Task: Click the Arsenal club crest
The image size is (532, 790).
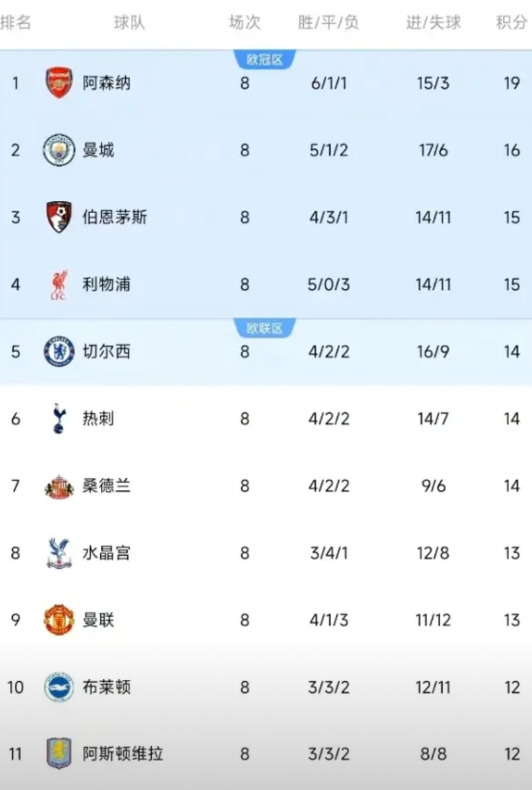Action: point(59,83)
